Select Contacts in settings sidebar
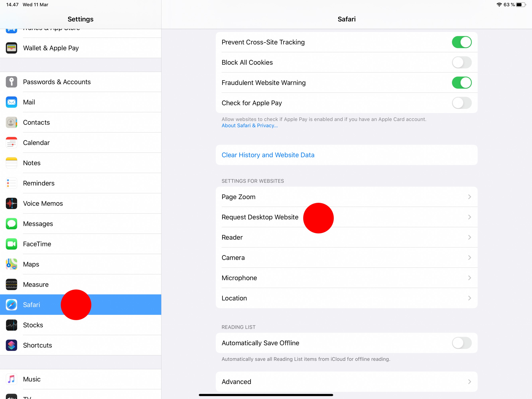This screenshot has height=399, width=532. (x=81, y=122)
